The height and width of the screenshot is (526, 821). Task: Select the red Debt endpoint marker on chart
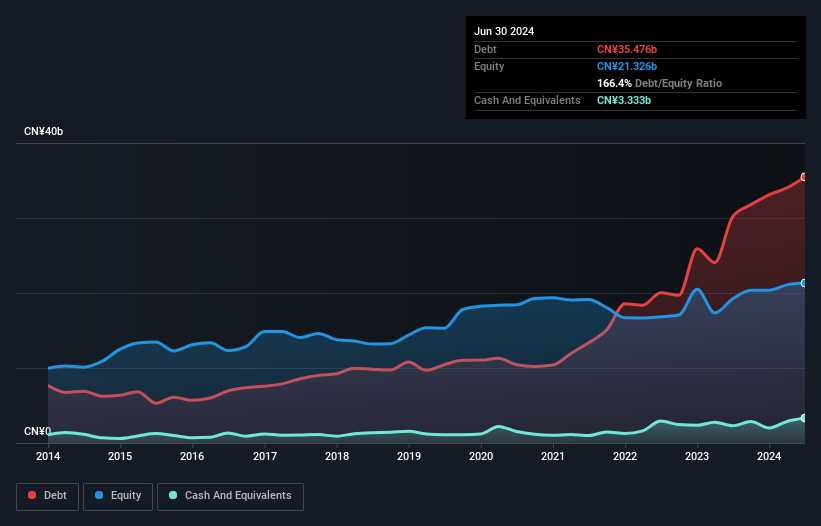click(x=804, y=177)
